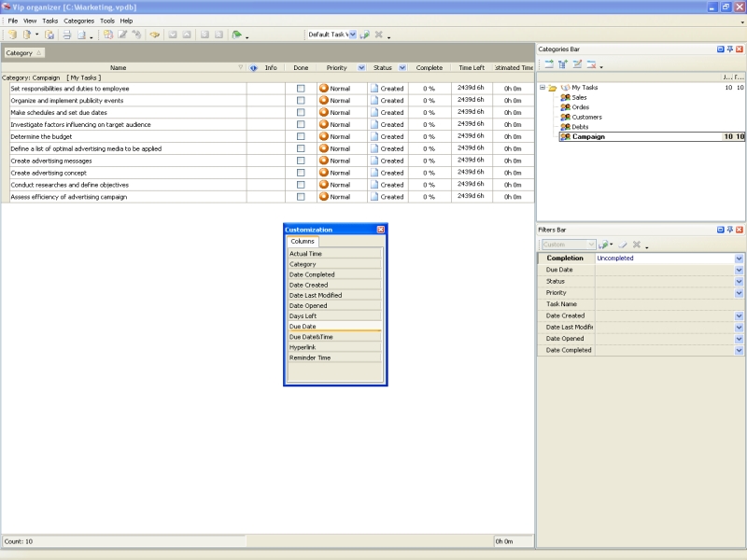The image size is (747, 560).
Task: Click the first icon in Categories Bar toolbar
Action: tap(549, 64)
